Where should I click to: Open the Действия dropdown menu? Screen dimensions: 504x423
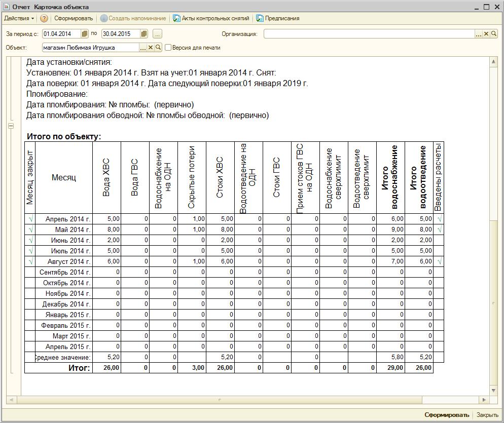click(19, 18)
